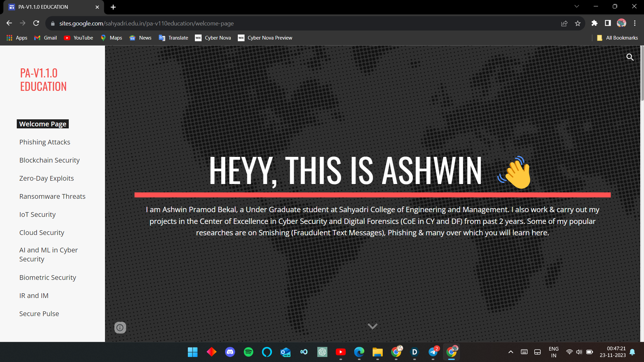Viewport: 644px width, 362px height.
Task: Click the site search magnifier icon
Action: pyautogui.click(x=630, y=57)
